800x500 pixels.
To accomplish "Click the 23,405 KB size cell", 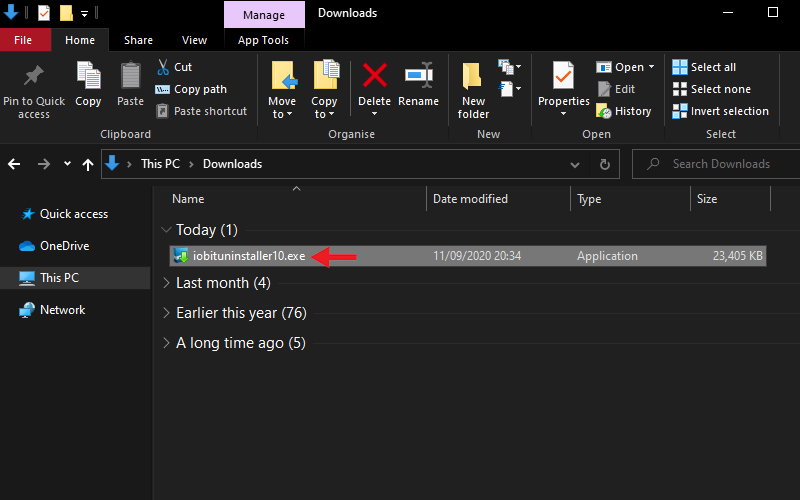I will tap(738, 256).
